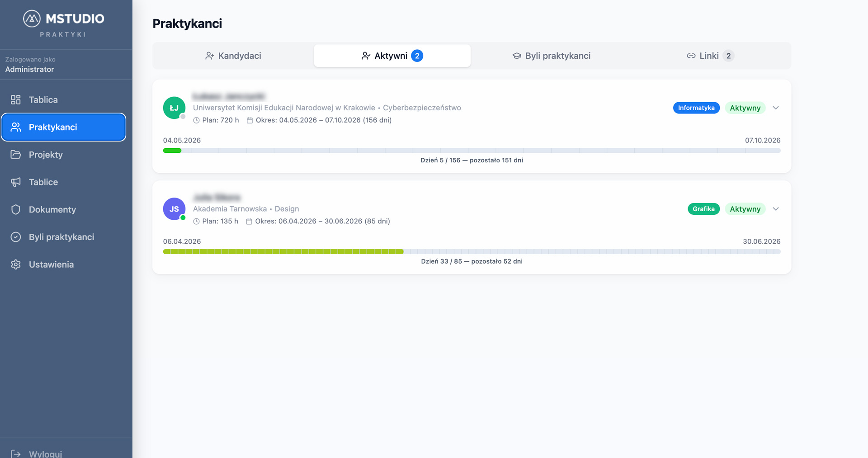Click 'Uniwersytet Komisji Edukacji Narodowej' text
This screenshot has height=458, width=868.
coord(284,108)
